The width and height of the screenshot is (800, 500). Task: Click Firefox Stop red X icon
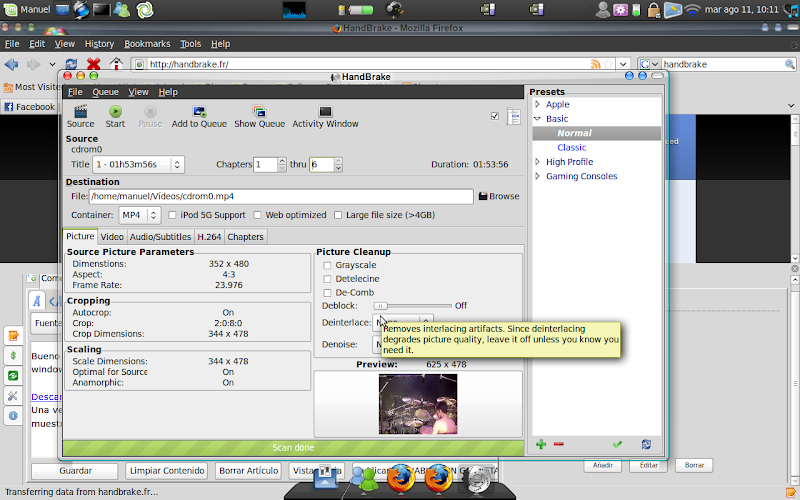point(93,64)
